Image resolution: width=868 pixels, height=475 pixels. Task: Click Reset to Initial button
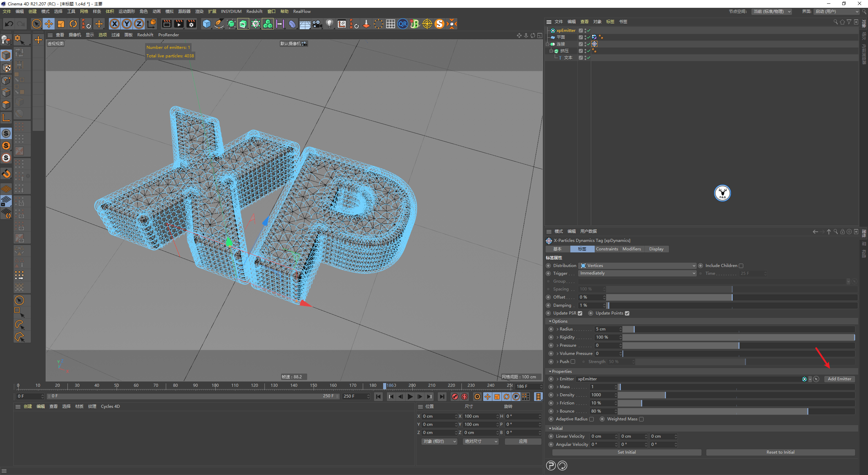click(780, 452)
